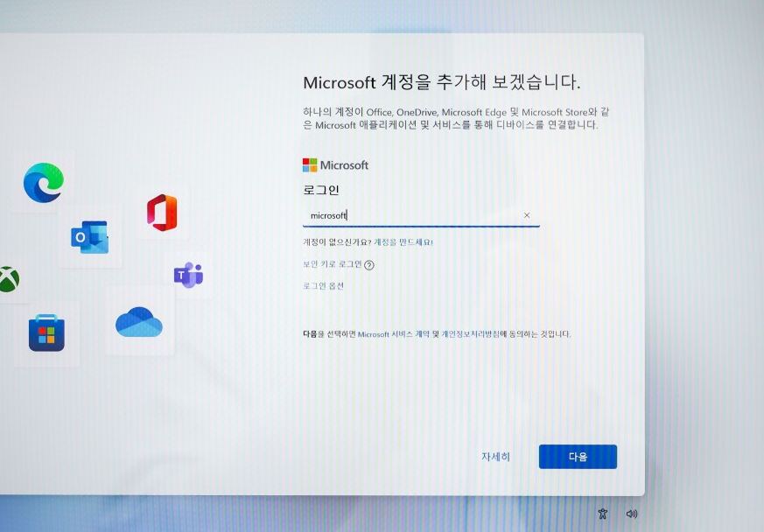The width and height of the screenshot is (764, 532).
Task: Click the Microsoft four-square logo
Action: point(310,165)
